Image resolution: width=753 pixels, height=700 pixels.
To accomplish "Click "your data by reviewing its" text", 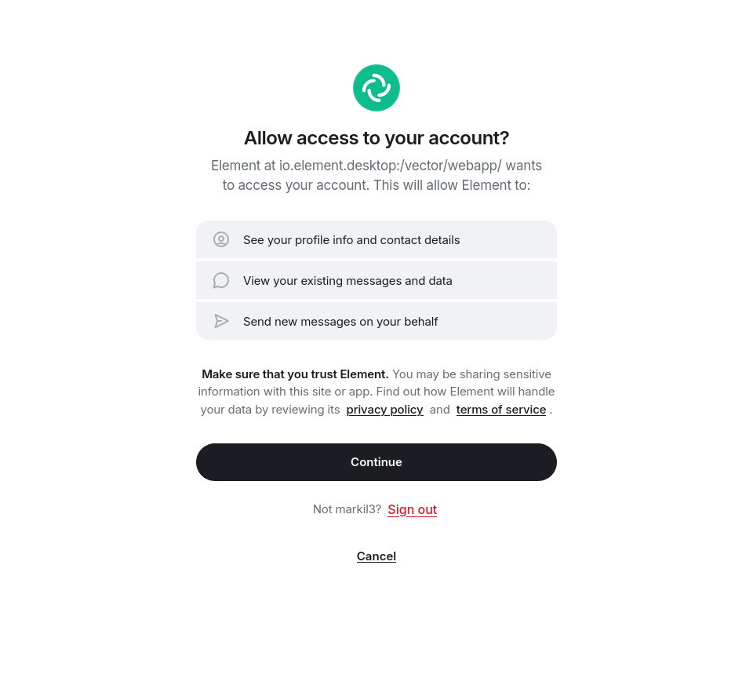I will [270, 410].
